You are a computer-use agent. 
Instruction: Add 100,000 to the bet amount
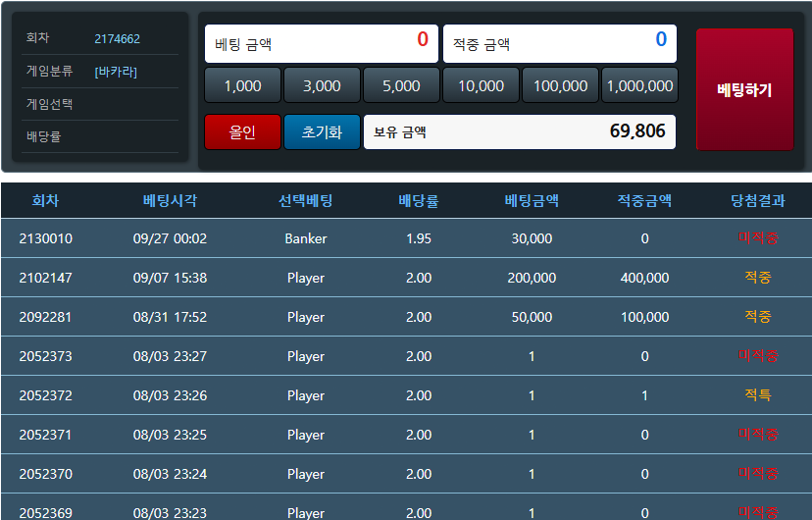pyautogui.click(x=560, y=85)
